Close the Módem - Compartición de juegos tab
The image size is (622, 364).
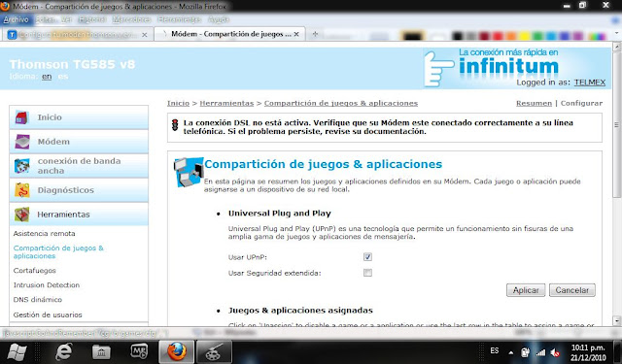tap(296, 35)
